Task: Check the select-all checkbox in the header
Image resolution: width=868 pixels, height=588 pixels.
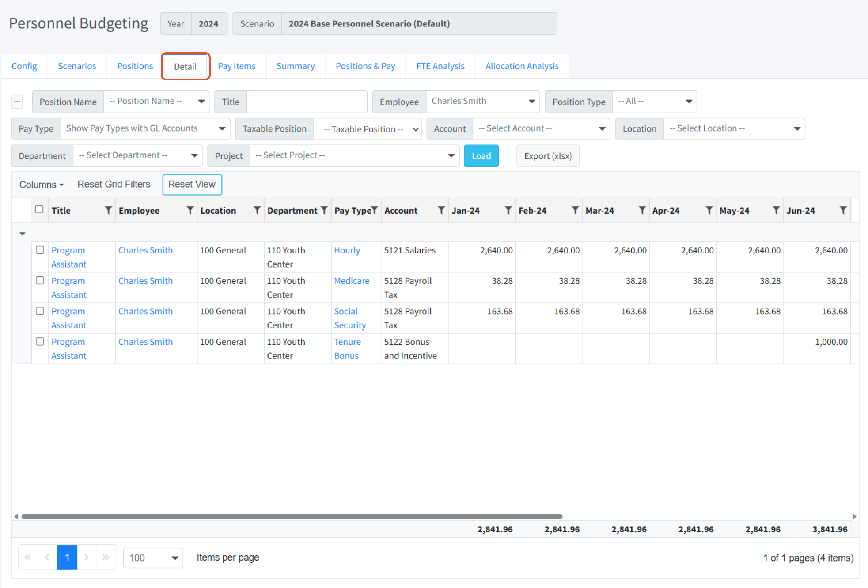Action: pyautogui.click(x=39, y=209)
